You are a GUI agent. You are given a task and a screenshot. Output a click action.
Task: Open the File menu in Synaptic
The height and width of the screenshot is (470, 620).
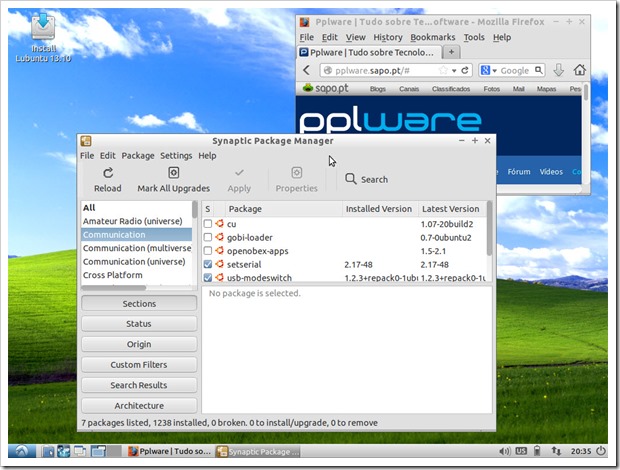point(87,156)
